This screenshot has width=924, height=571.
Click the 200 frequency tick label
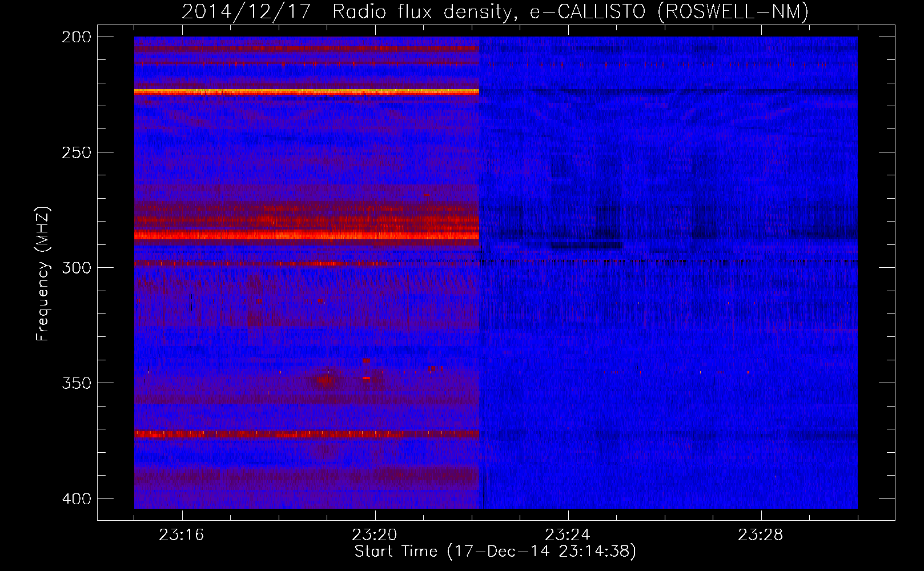(76, 37)
